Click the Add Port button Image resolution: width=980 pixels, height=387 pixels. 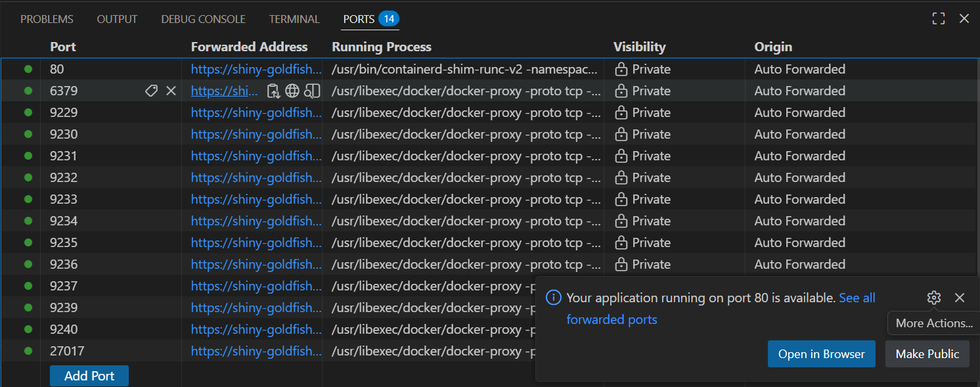point(89,376)
